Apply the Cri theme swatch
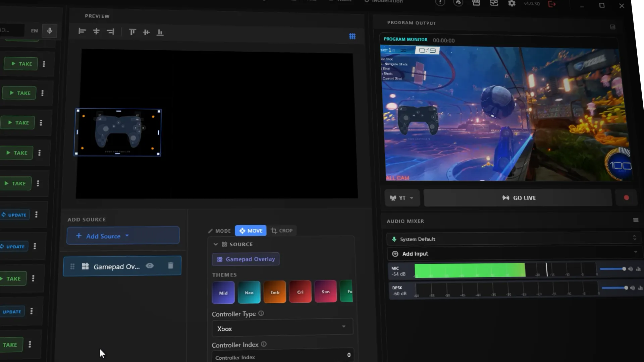 click(300, 292)
